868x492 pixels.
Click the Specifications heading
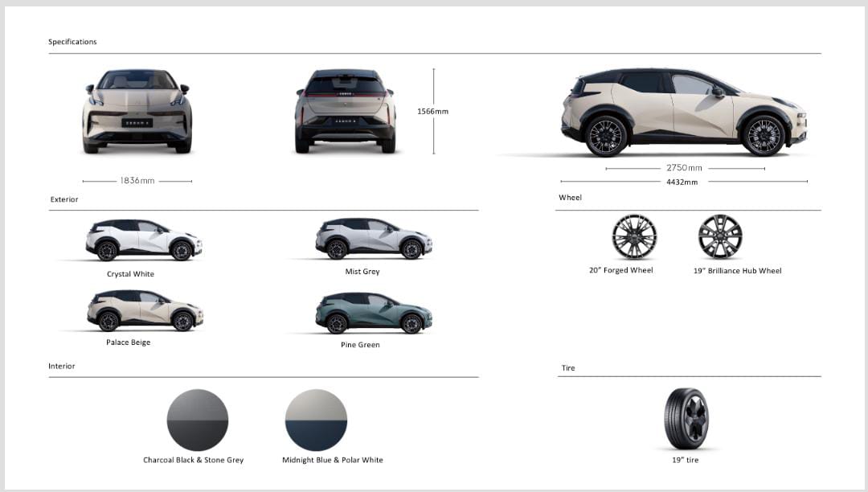(72, 42)
